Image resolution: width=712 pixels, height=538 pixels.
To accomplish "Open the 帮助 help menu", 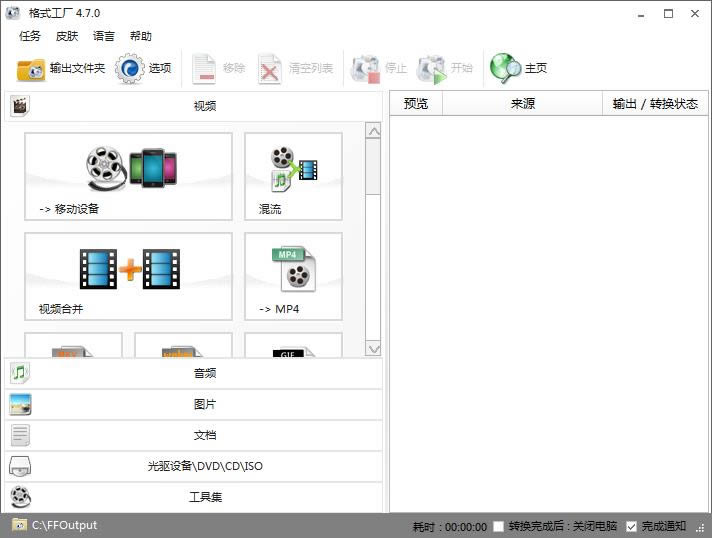I will coord(141,36).
